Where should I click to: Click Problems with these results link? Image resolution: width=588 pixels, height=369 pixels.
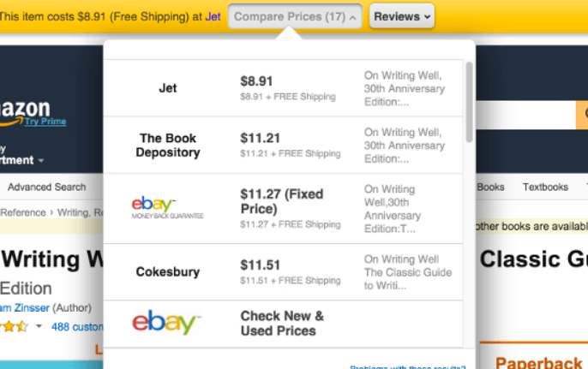click(407, 366)
